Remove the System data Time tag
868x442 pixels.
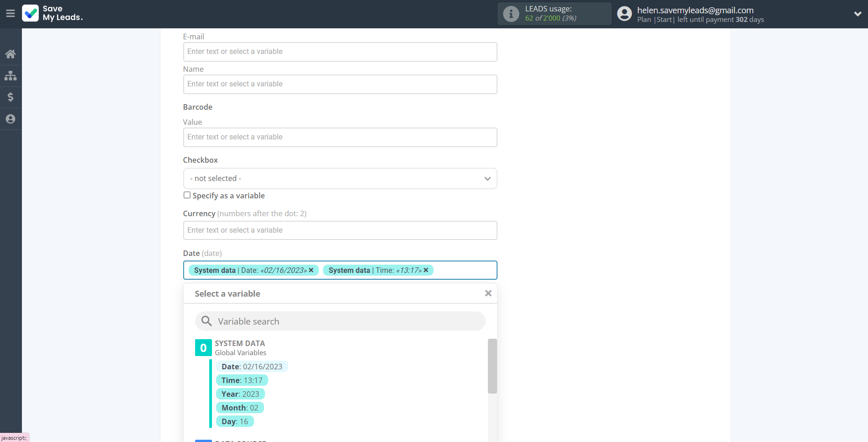[x=426, y=270]
